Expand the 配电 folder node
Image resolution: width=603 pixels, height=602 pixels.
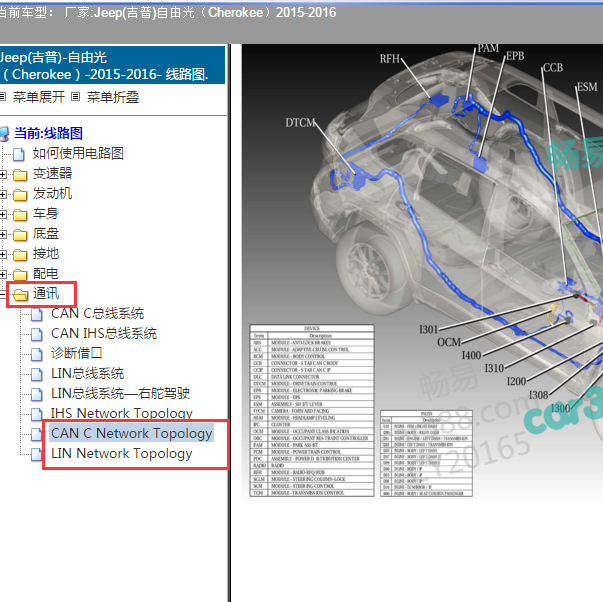(x=3, y=274)
